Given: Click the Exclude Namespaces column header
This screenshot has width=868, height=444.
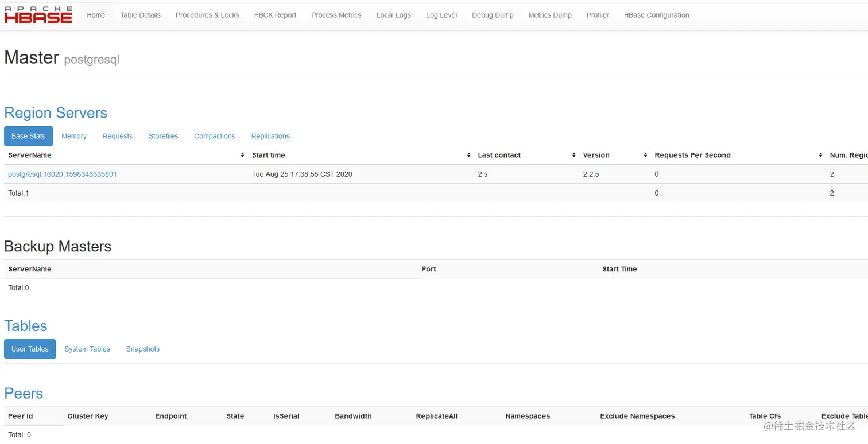Looking at the screenshot, I should click(637, 416).
